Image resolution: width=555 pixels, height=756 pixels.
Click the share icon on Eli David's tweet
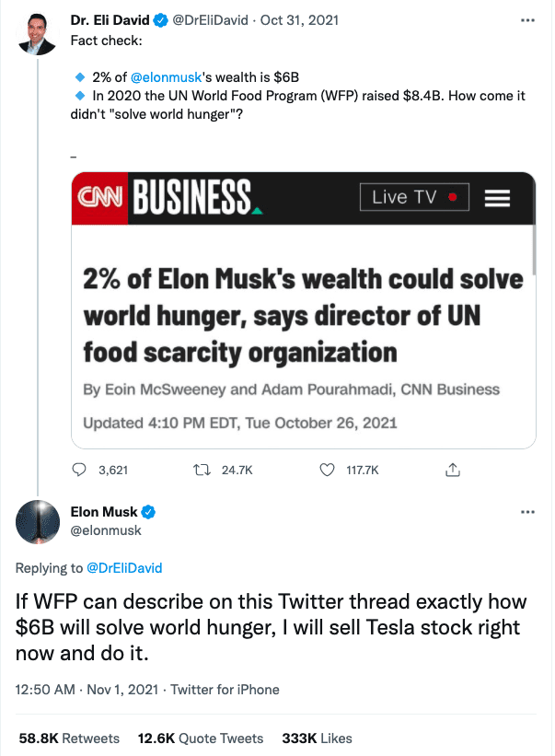click(452, 471)
